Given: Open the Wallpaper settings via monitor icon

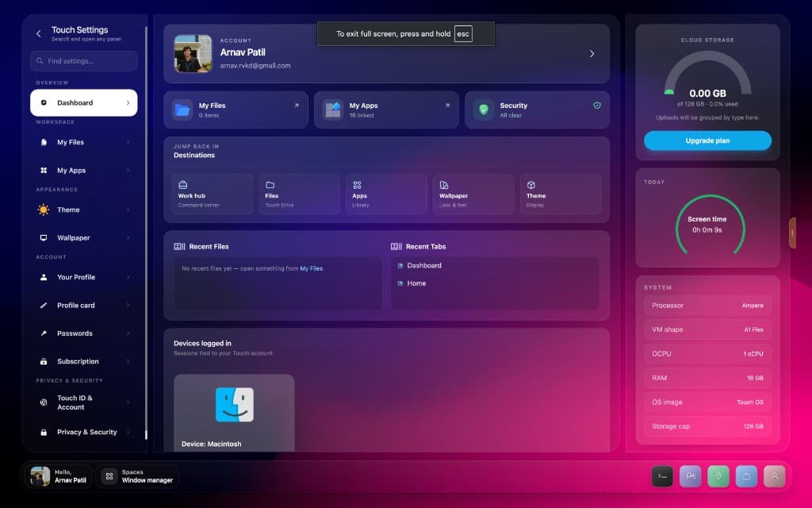Looking at the screenshot, I should (45, 237).
